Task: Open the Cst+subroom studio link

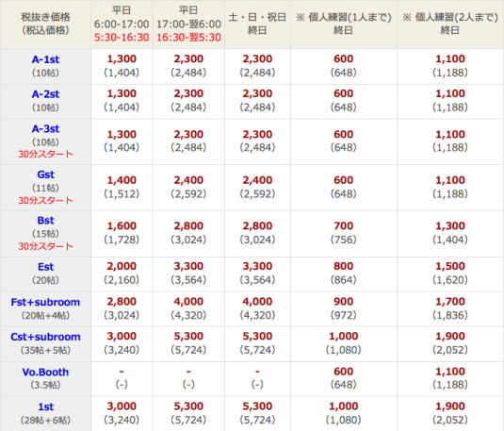Action: coord(45,337)
